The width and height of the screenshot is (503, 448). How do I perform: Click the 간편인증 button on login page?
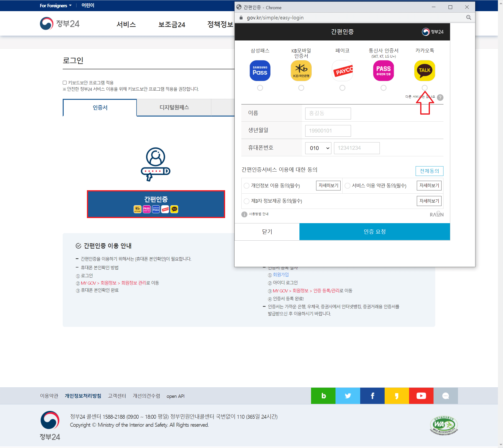click(156, 204)
